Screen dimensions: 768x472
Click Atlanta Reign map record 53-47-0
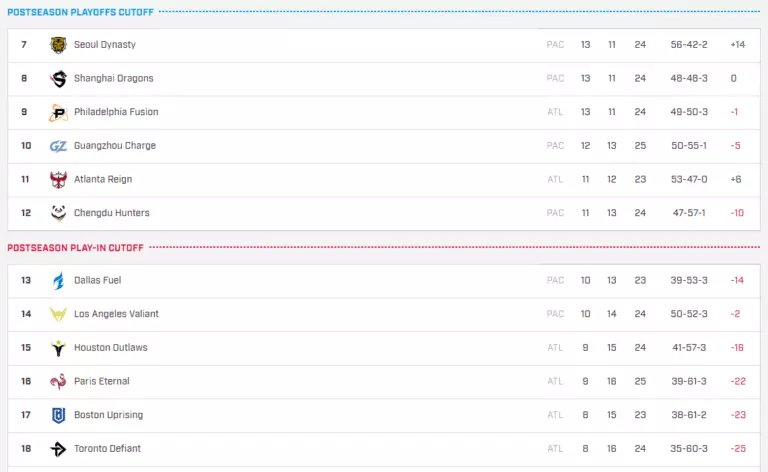(689, 179)
